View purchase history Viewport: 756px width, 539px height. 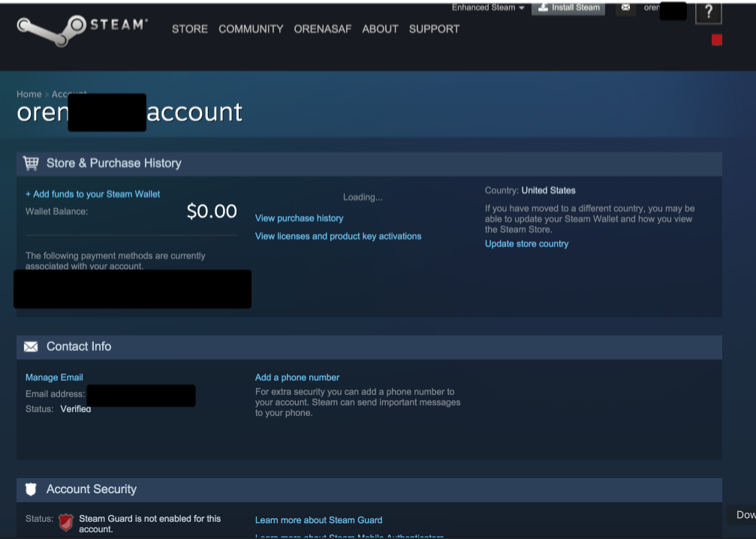click(299, 218)
